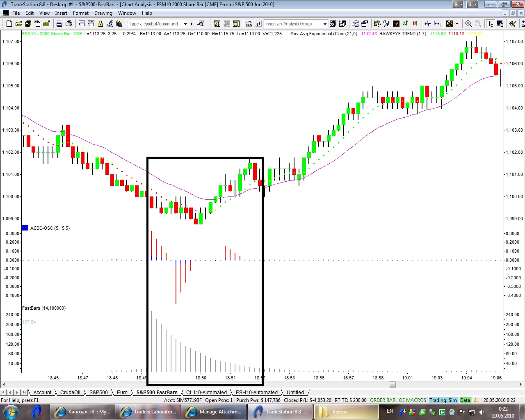This screenshot has width=525, height=420.
Task: Click the Windows Start button
Action: click(x=11, y=412)
